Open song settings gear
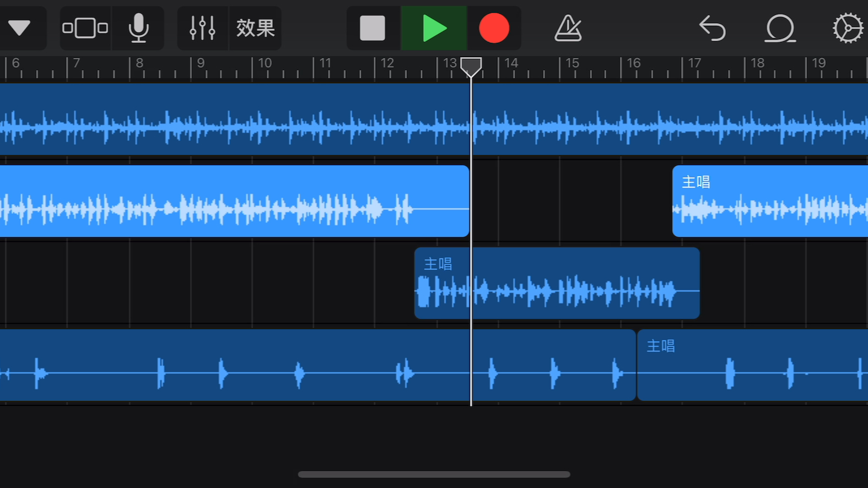 tap(848, 28)
